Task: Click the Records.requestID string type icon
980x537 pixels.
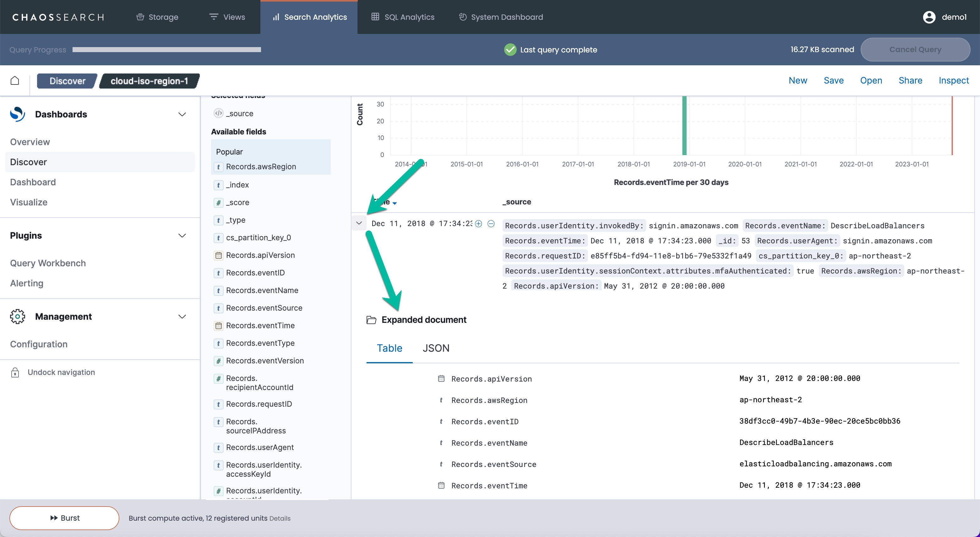Action: [x=218, y=404]
